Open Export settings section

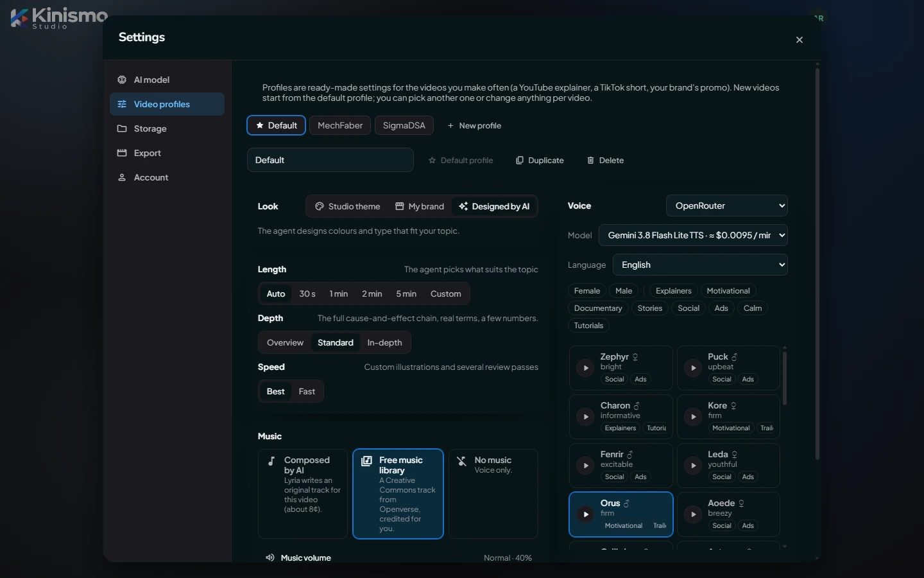click(167, 153)
